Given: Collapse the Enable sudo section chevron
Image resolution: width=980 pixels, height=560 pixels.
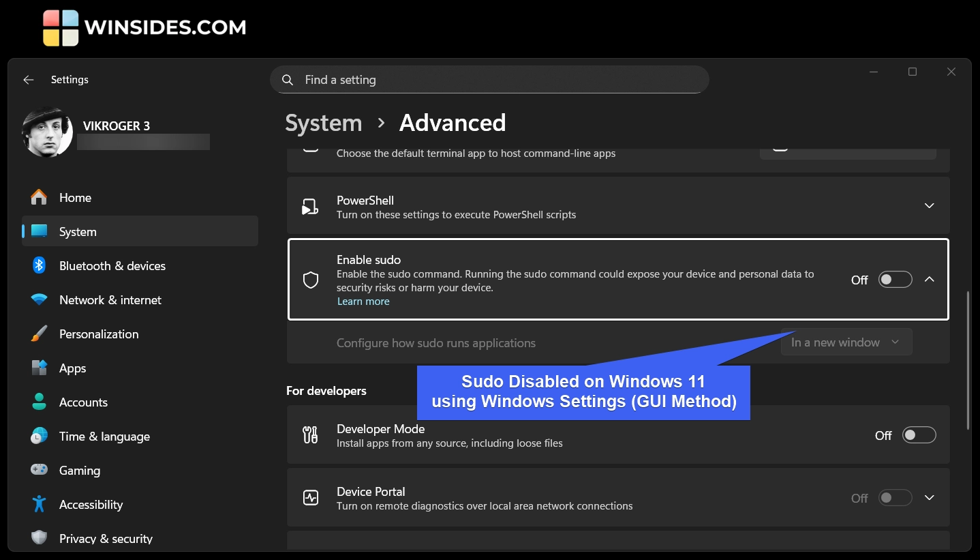Looking at the screenshot, I should coord(929,280).
